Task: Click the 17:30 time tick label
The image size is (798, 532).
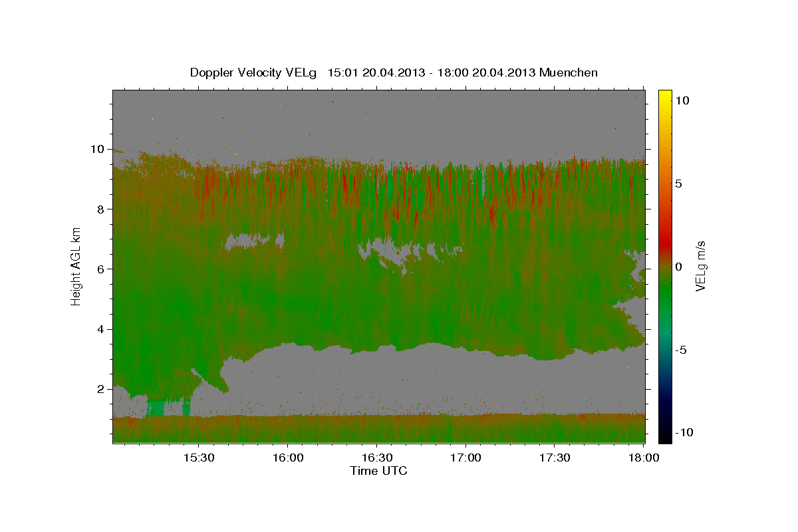Action: click(555, 458)
